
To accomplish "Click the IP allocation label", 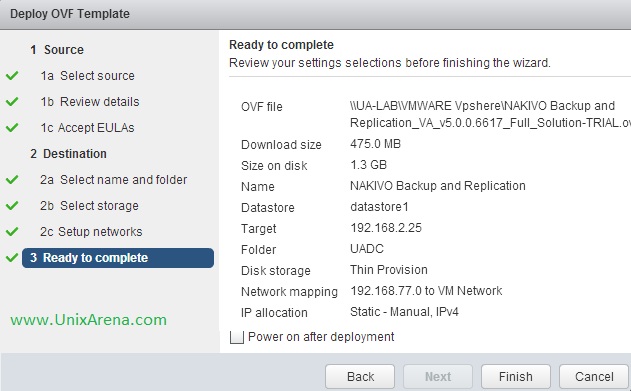I will (x=274, y=313).
